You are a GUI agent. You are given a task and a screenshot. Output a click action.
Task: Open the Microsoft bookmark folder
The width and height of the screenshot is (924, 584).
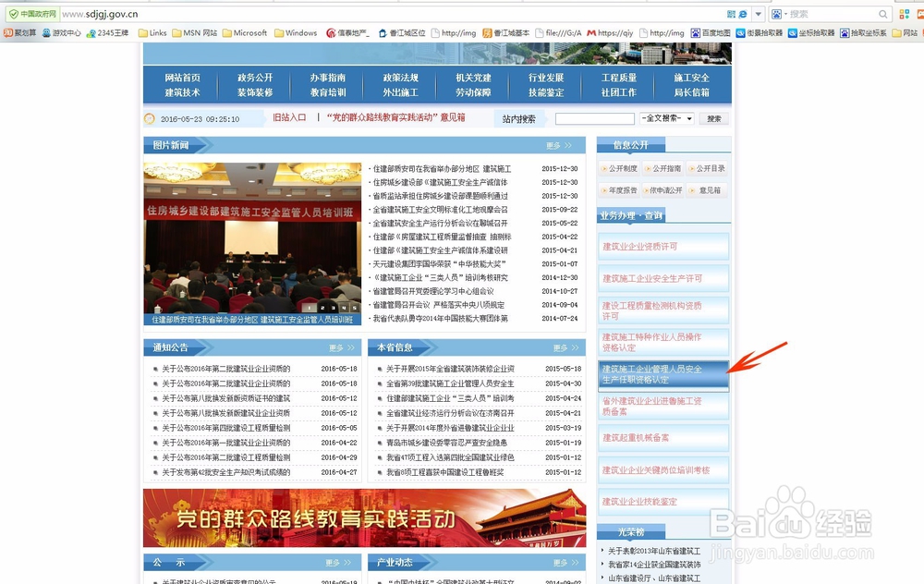(245, 33)
